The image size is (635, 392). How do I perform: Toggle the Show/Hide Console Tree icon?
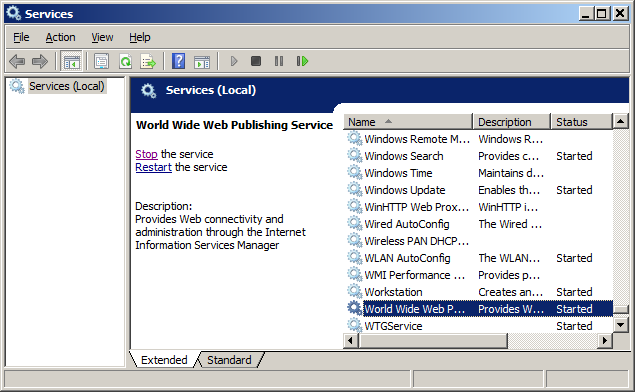(71, 62)
